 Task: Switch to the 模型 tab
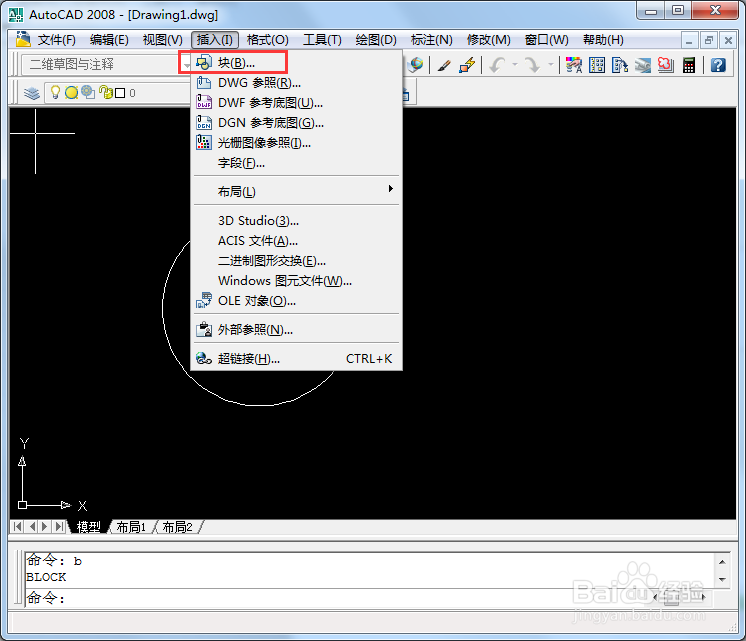(x=88, y=527)
